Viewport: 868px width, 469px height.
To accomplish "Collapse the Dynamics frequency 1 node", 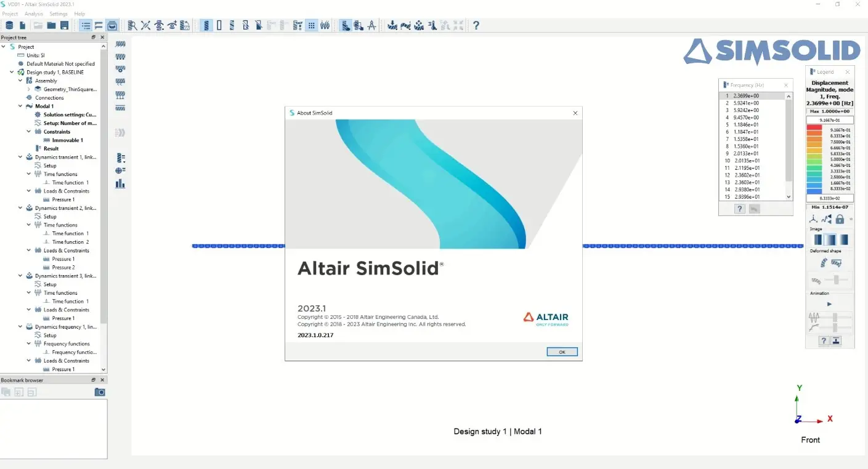I will (20, 327).
